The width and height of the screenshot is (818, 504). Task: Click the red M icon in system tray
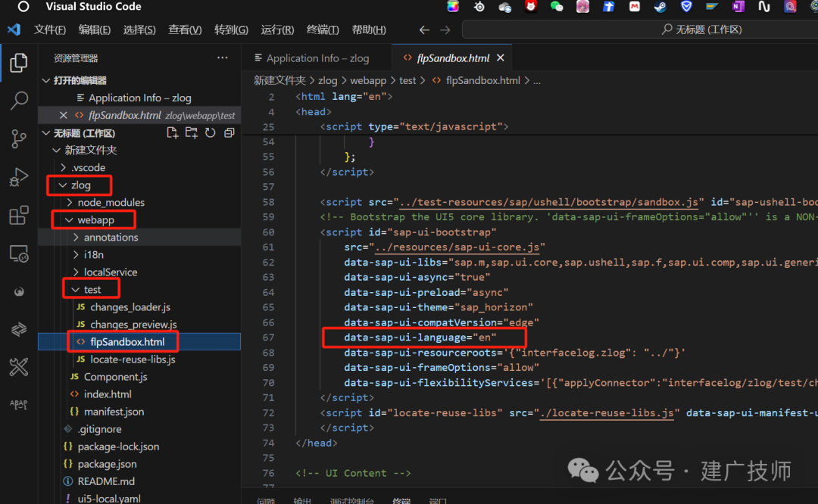635,6
